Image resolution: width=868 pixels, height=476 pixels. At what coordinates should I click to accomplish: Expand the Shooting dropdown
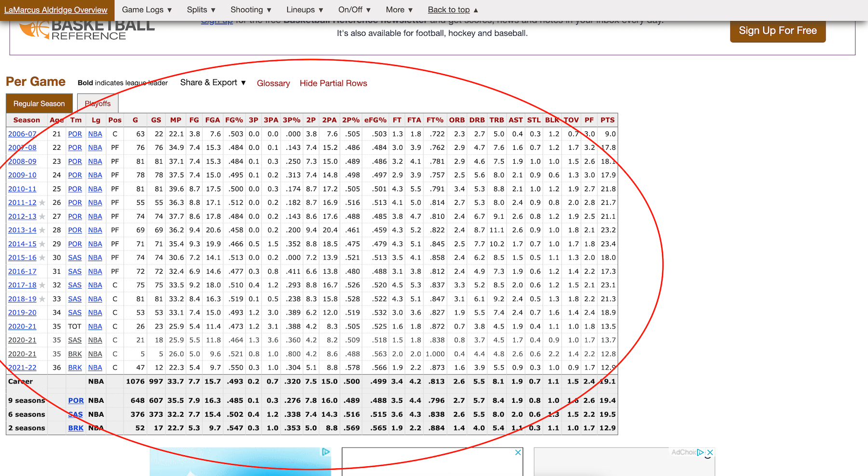pyautogui.click(x=251, y=10)
